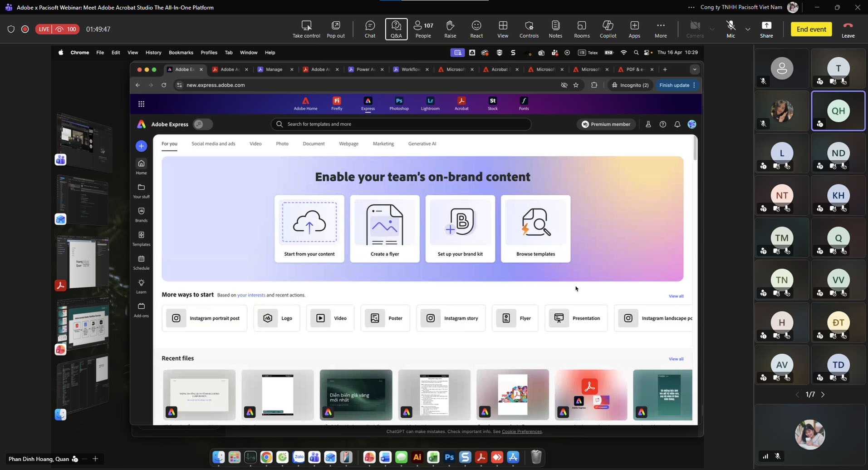Open Rooms in the meeting toolbar
Viewport: 868px width, 470px height.
click(581, 29)
